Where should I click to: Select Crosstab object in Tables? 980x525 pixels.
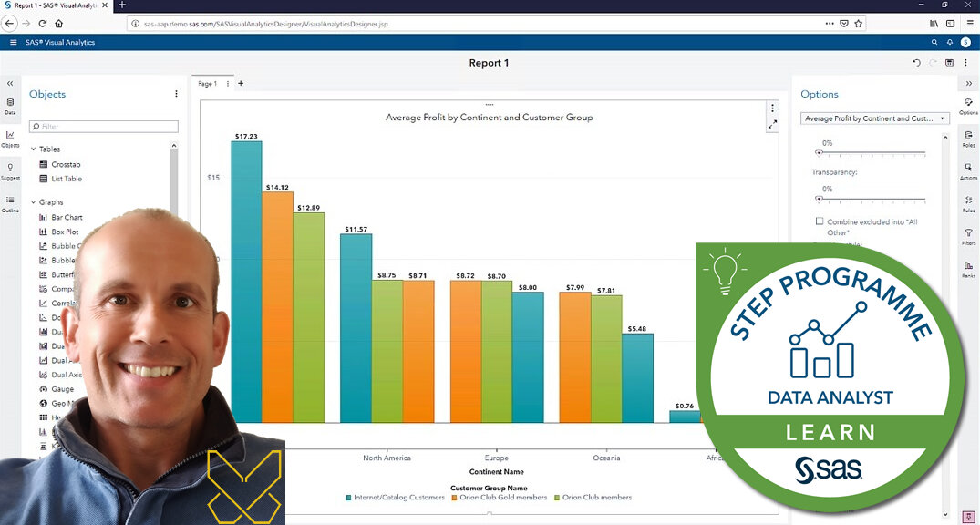point(66,164)
